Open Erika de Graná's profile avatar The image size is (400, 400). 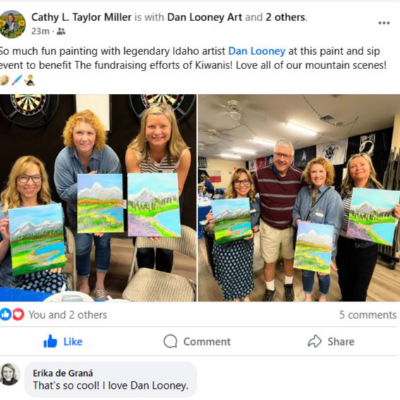(x=10, y=374)
